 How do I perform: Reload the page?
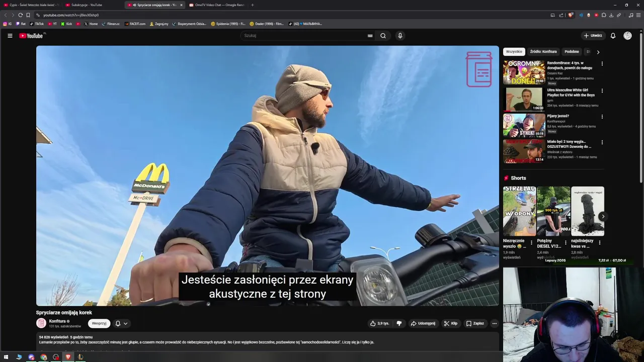pos(20,15)
